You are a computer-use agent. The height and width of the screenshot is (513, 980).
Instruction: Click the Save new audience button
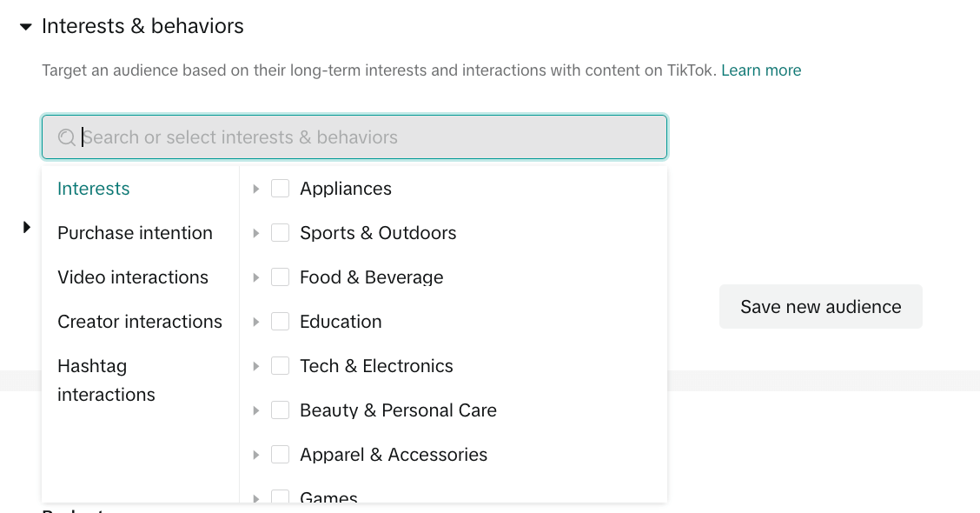(x=821, y=307)
